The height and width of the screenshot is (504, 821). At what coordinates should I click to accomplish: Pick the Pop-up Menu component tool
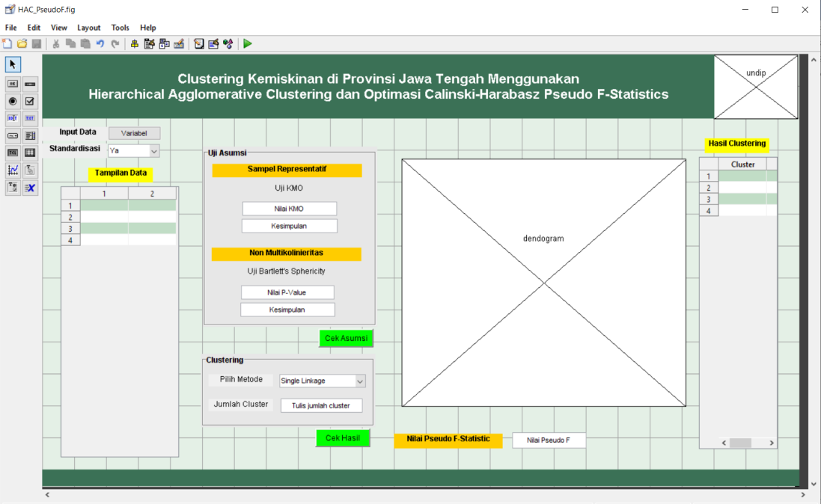pos(13,135)
